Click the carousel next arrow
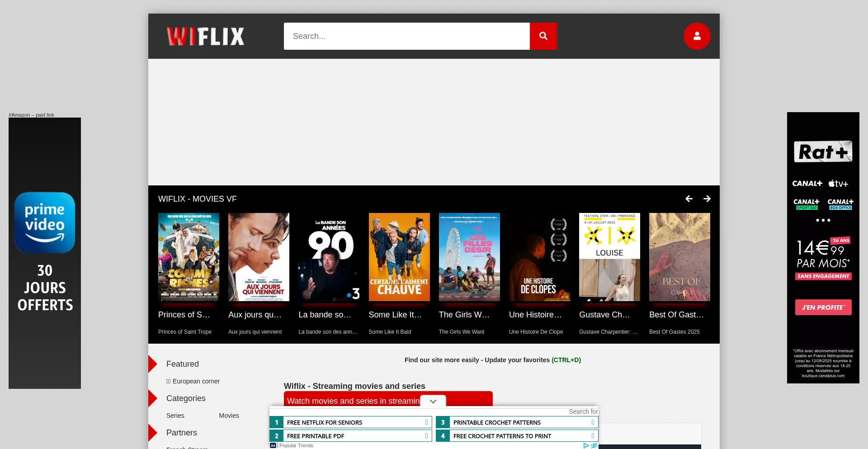Screen dimensions: 868x449 click(x=707, y=199)
